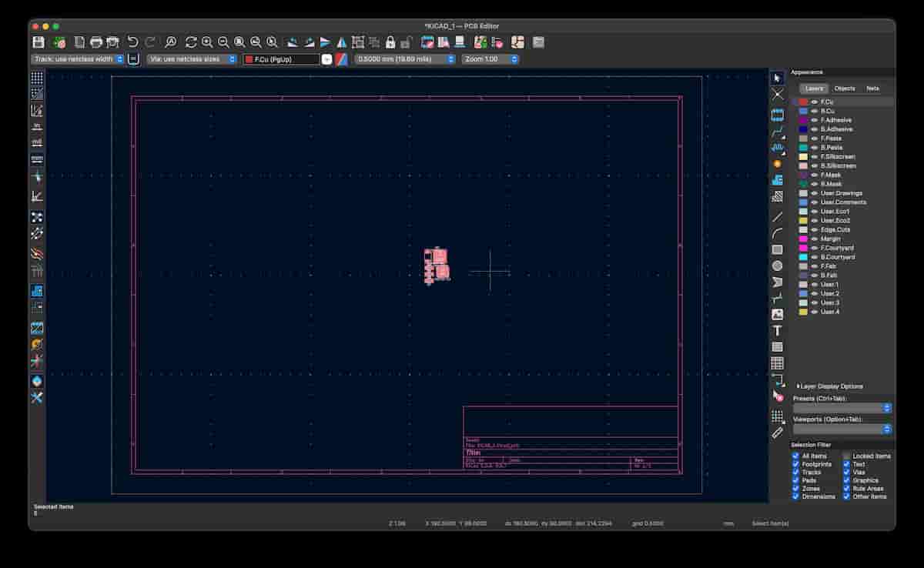Image resolution: width=924 pixels, height=568 pixels.
Task: Toggle grid visibility in the left toolbar
Action: [35, 77]
